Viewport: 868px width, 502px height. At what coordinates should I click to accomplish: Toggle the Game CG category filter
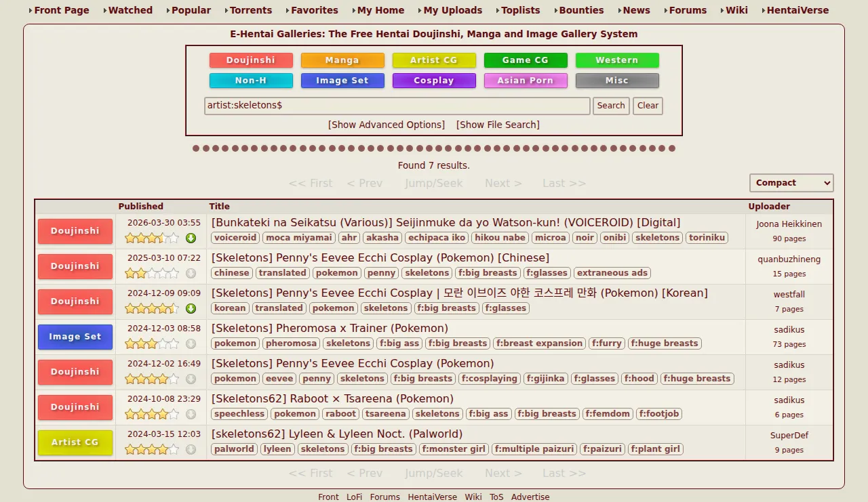click(x=526, y=60)
